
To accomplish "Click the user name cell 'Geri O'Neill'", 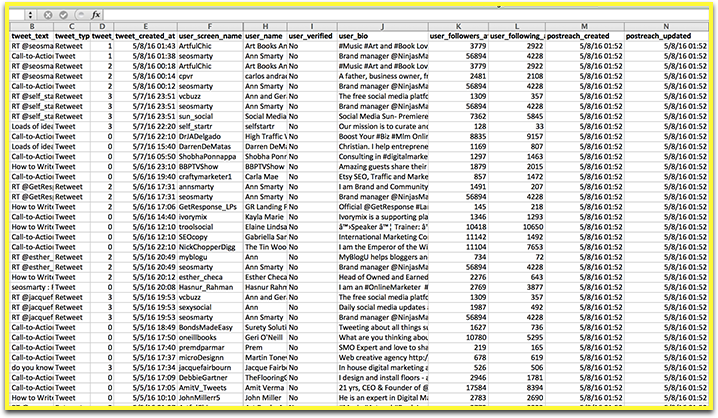I will (265, 338).
